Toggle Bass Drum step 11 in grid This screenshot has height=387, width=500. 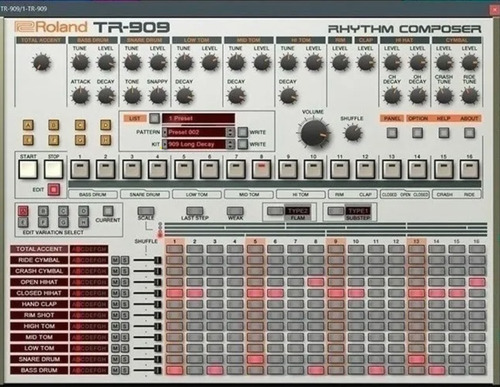click(x=376, y=370)
